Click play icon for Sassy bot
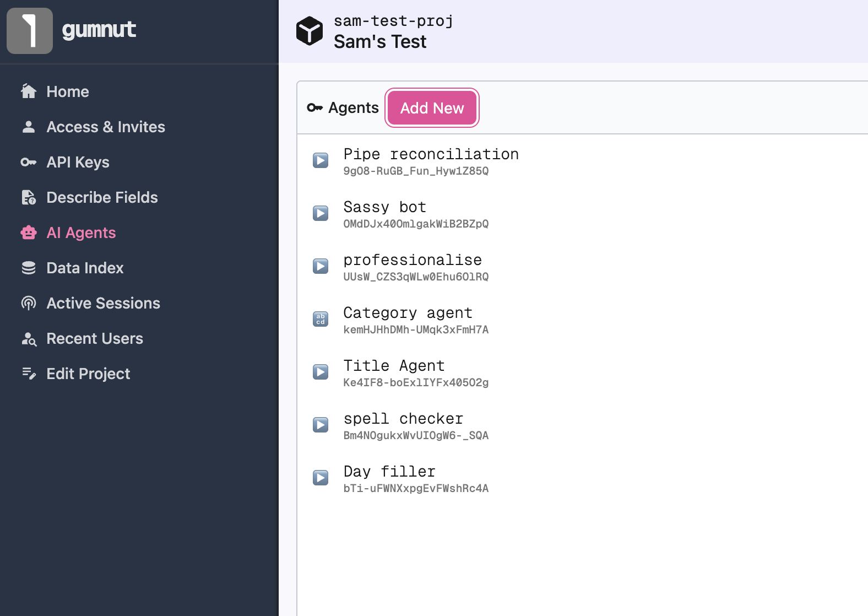 tap(321, 213)
